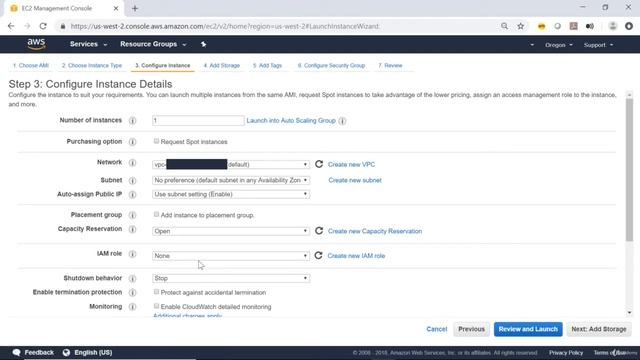Click the Previous button

tap(471, 329)
